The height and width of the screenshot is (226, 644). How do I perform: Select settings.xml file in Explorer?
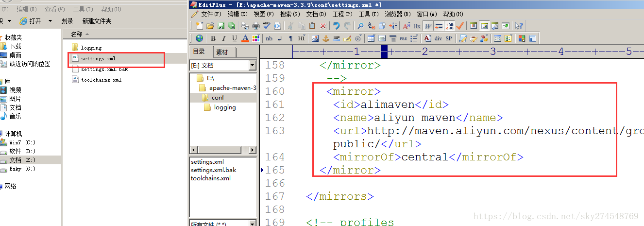98,59
